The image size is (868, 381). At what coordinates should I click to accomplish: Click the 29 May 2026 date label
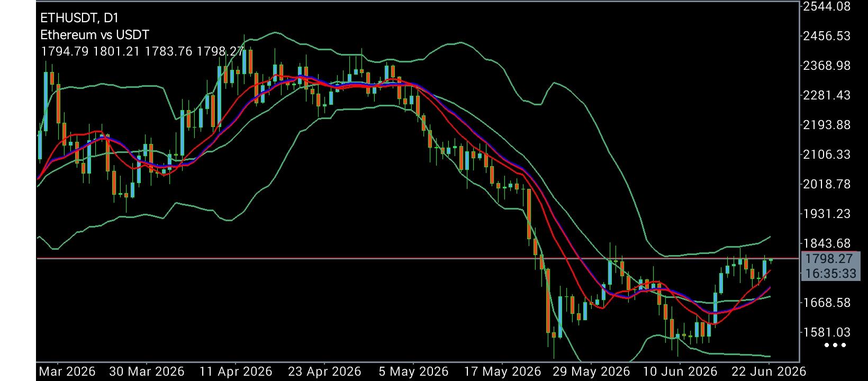pos(592,371)
